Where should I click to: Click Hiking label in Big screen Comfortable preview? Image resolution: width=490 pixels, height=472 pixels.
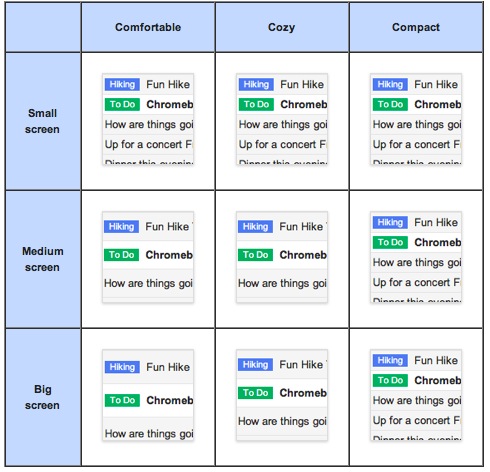pyautogui.click(x=122, y=367)
